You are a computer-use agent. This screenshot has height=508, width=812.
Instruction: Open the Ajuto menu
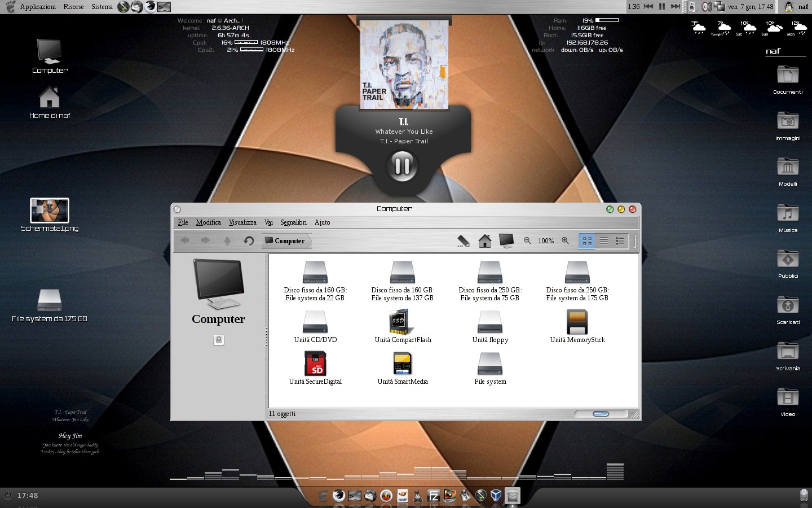click(x=322, y=222)
